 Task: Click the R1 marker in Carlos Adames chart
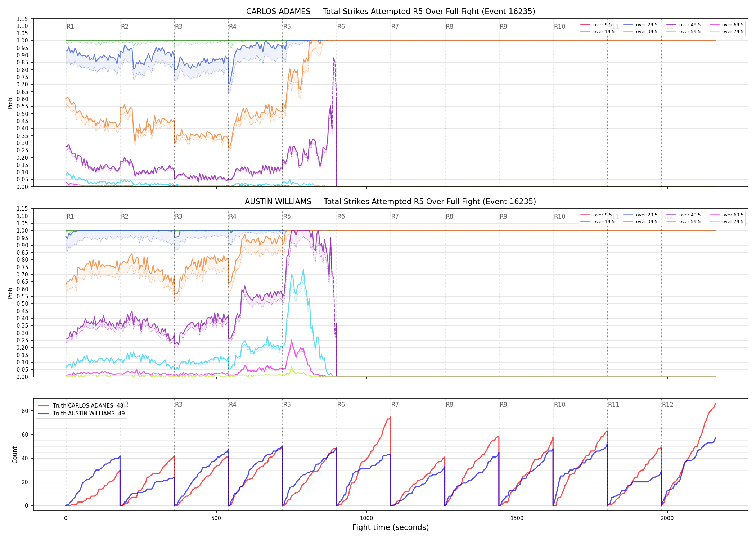[70, 27]
